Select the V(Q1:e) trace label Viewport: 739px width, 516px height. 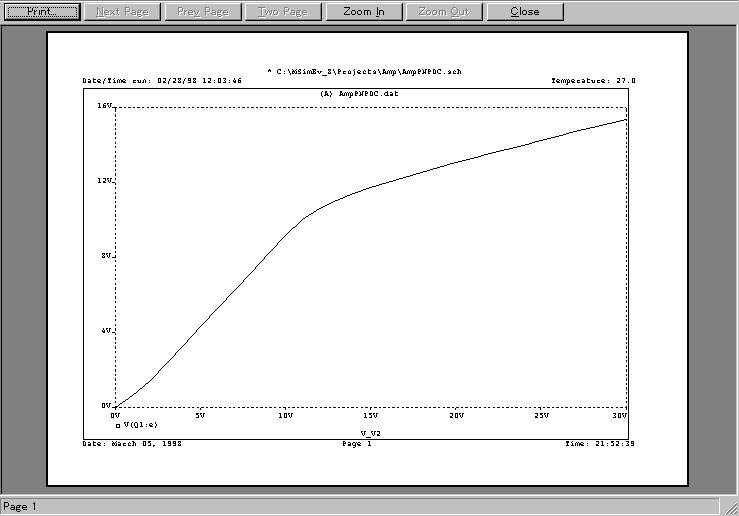point(142,425)
